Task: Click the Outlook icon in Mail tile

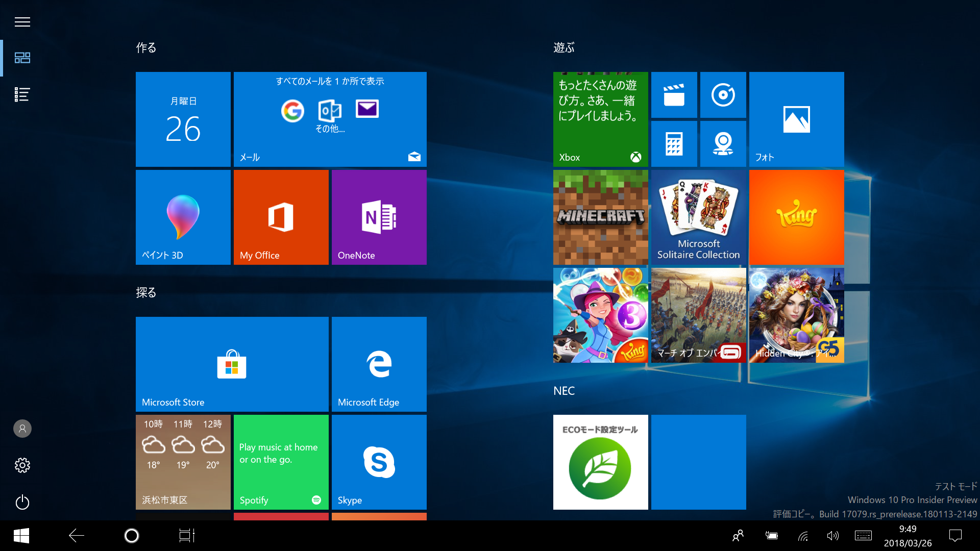Action: pos(330,111)
